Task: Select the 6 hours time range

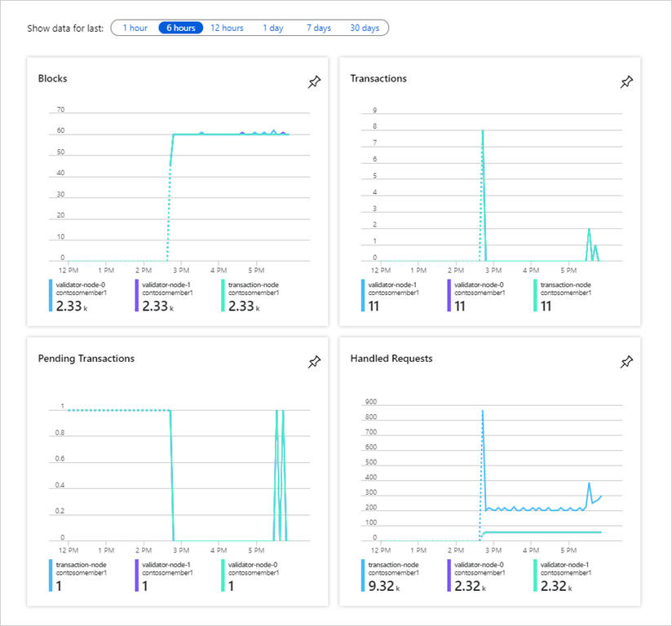Action: 181,28
